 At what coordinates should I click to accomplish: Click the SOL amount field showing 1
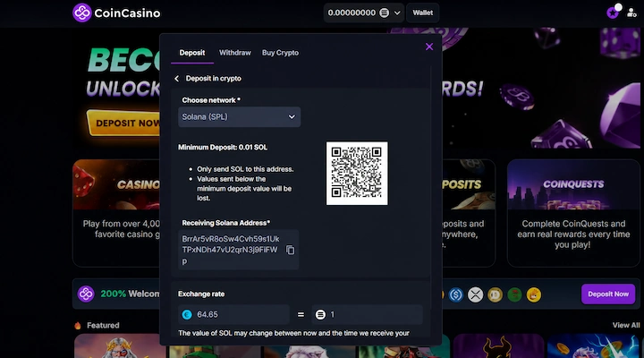(367, 314)
